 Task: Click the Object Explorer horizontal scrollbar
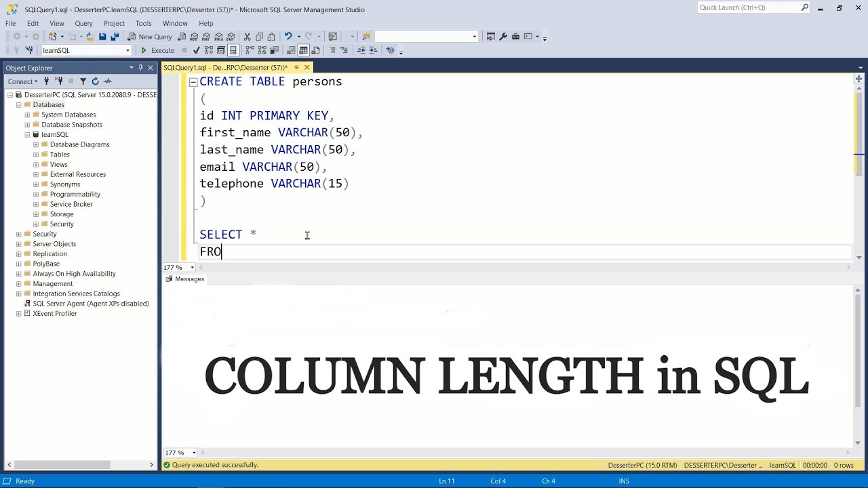click(x=80, y=465)
